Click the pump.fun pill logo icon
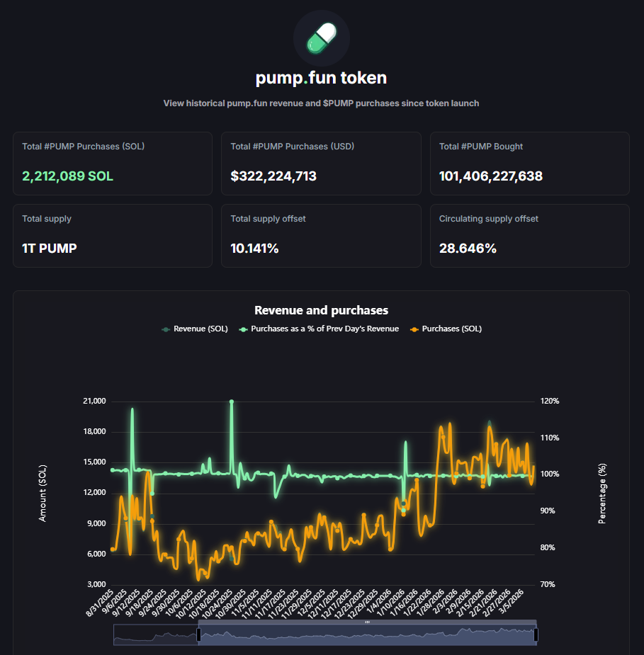Viewport: 644px width, 655px height. pyautogui.click(x=321, y=38)
